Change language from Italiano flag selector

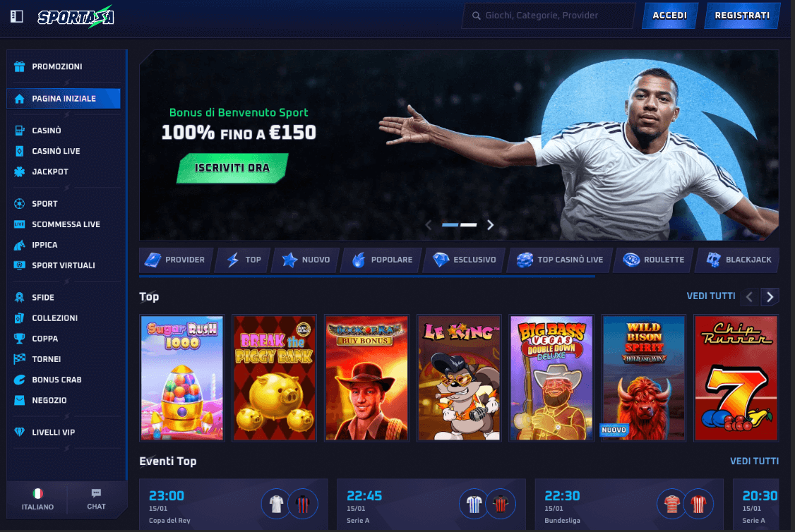[x=37, y=499]
